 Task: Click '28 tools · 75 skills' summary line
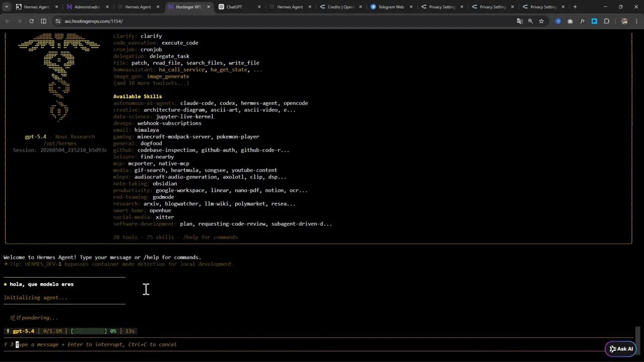(x=176, y=237)
